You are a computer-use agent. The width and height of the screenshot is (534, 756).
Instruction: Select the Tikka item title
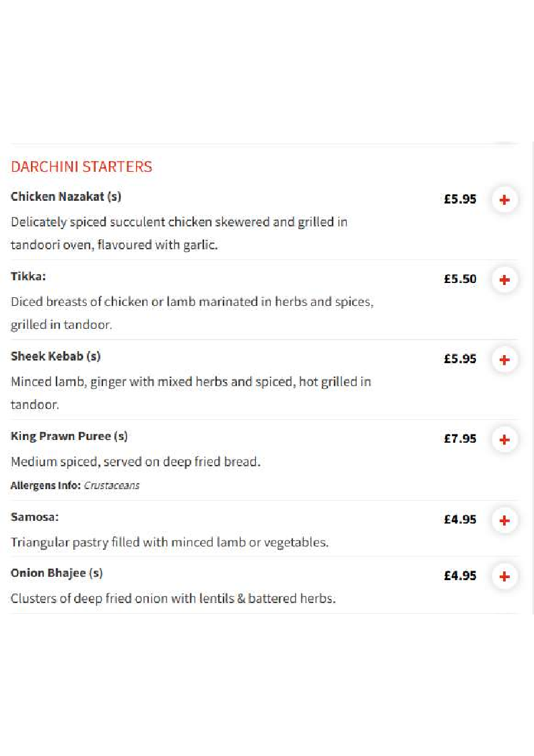click(x=28, y=276)
